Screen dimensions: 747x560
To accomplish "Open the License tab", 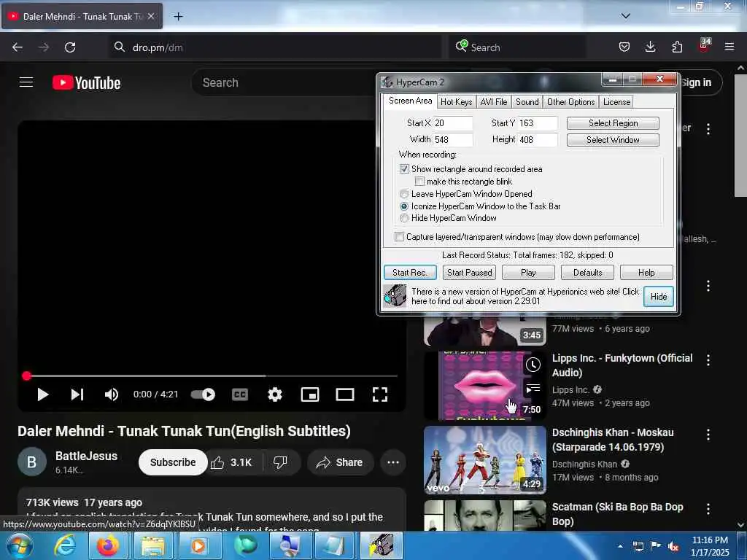I will [x=616, y=102].
